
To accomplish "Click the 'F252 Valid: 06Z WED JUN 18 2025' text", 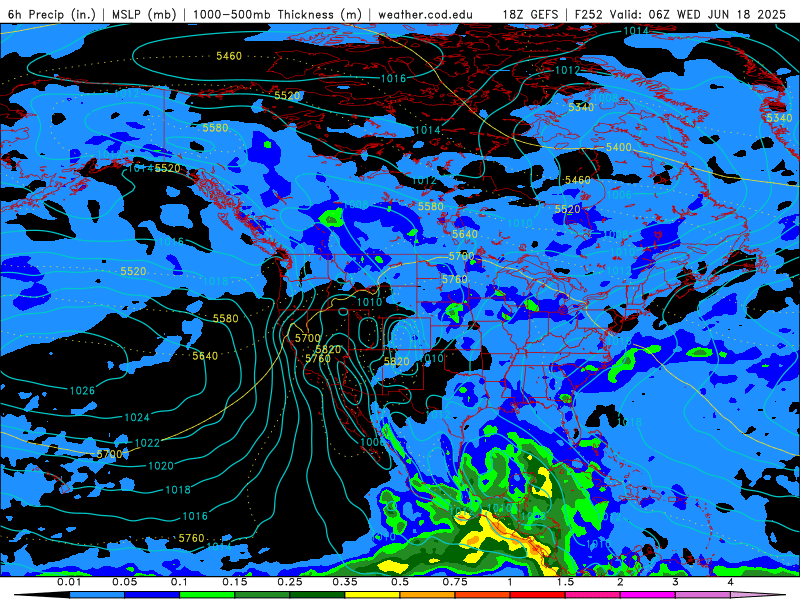I will click(680, 14).
